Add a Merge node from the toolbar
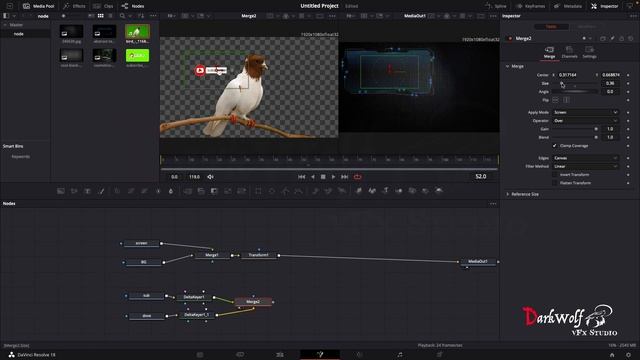The image size is (640, 360). [x=188, y=191]
